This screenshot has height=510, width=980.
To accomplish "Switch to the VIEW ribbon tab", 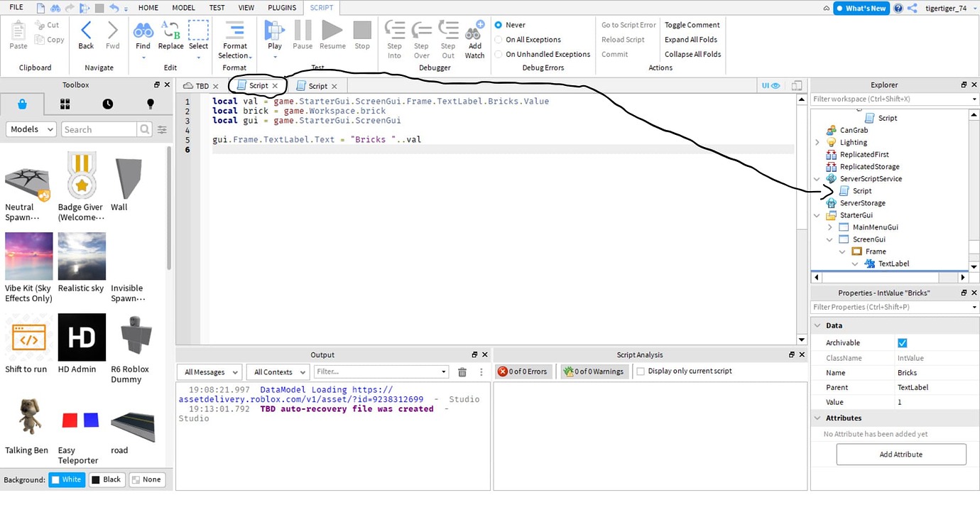I will click(246, 8).
